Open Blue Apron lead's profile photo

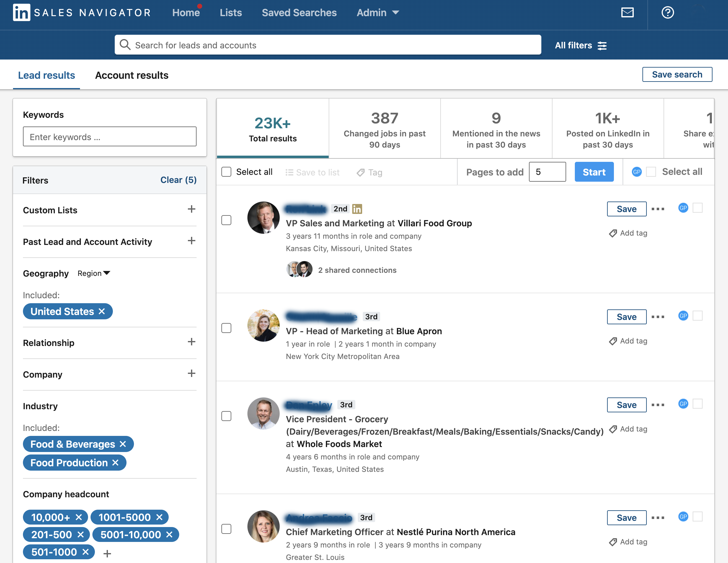[x=263, y=325]
